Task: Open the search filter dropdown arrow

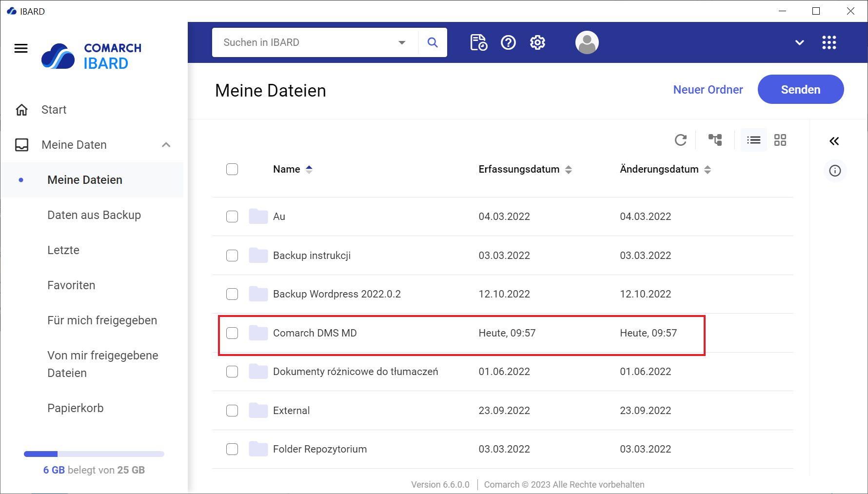Action: pos(402,42)
